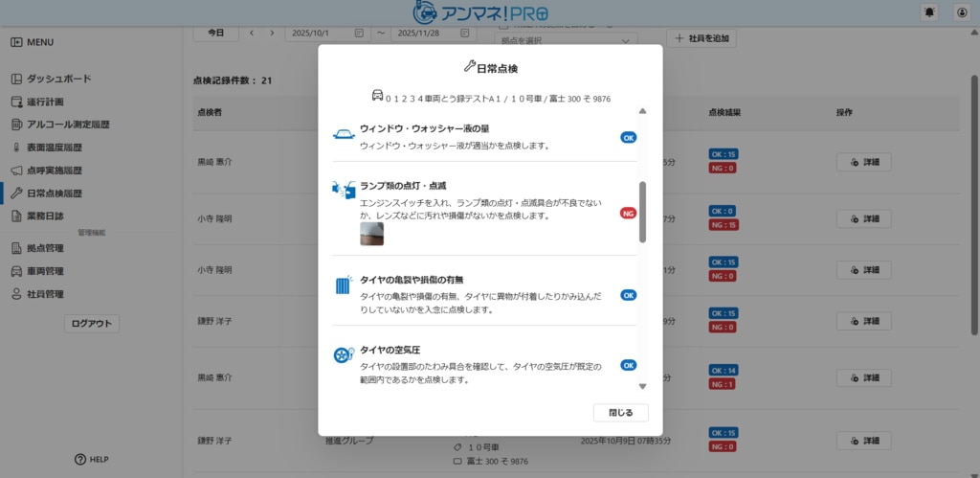Toggle NG status for lamp lighting item
This screenshot has height=478, width=980.
[628, 213]
